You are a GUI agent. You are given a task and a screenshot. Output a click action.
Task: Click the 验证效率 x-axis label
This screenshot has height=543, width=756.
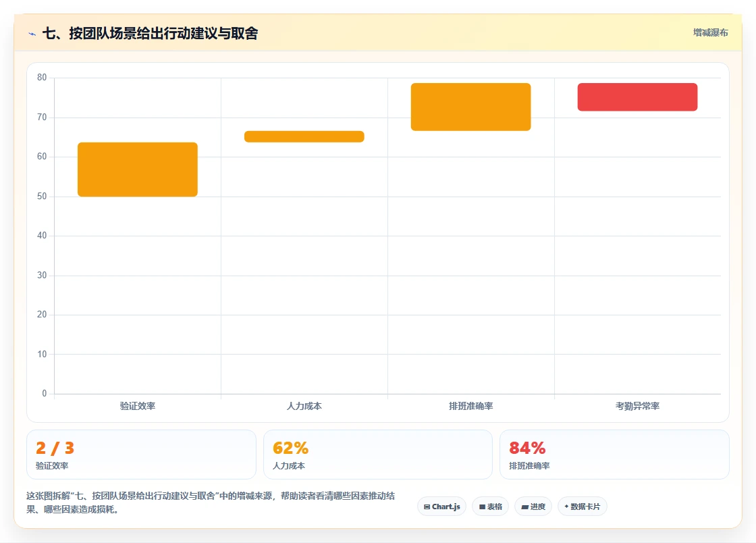pyautogui.click(x=138, y=406)
